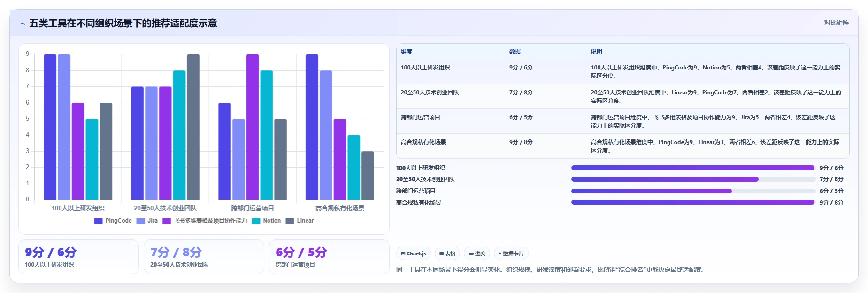868x293 pixels.
Task: Toggle the PingCode legend item
Action: pyautogui.click(x=113, y=221)
